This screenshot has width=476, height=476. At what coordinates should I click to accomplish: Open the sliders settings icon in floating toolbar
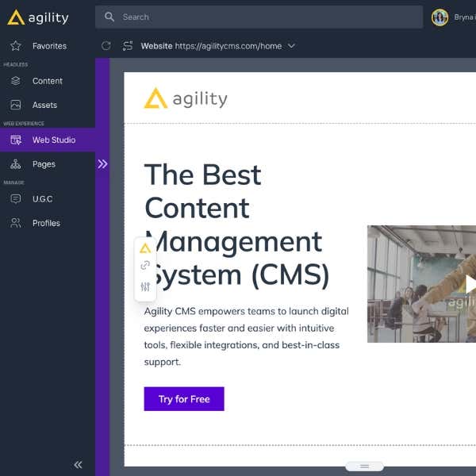point(145,286)
